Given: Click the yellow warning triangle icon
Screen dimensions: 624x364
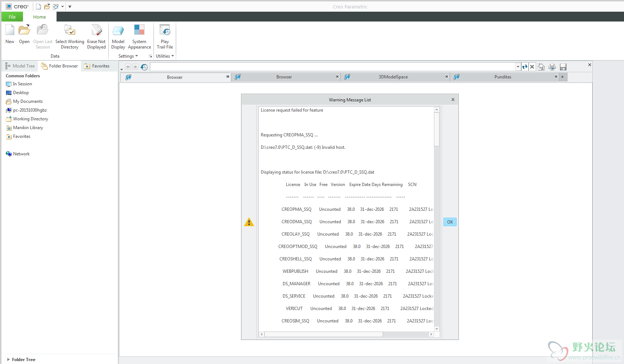Looking at the screenshot, I should click(249, 222).
